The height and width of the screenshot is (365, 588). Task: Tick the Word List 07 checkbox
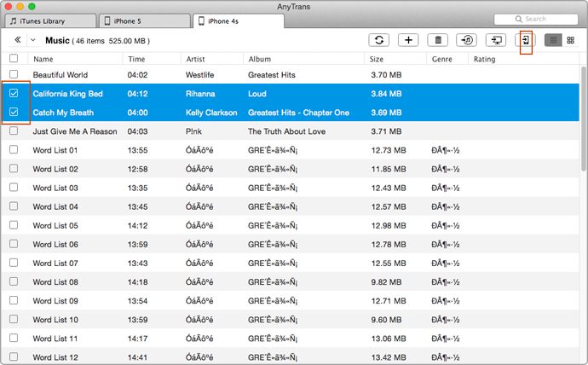(x=14, y=263)
